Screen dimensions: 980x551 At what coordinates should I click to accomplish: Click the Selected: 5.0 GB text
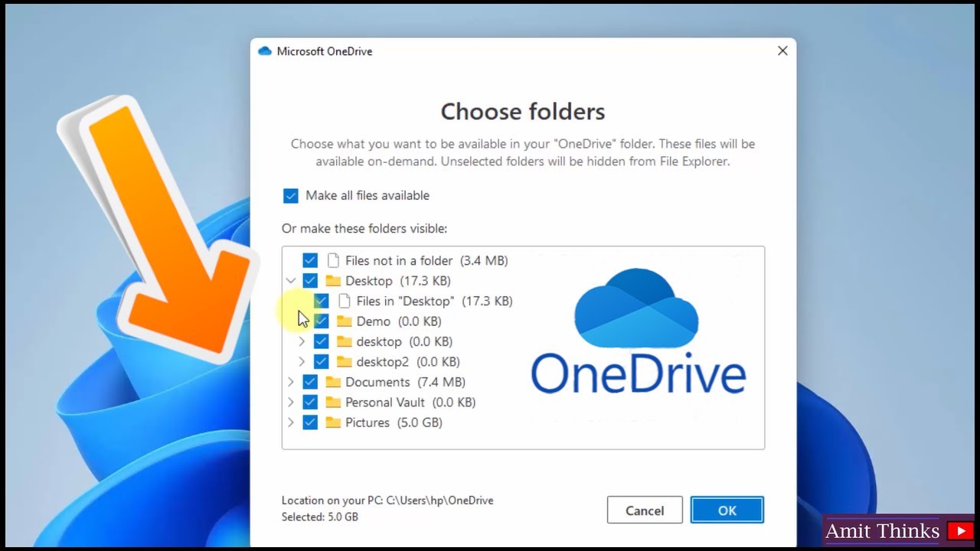(320, 517)
